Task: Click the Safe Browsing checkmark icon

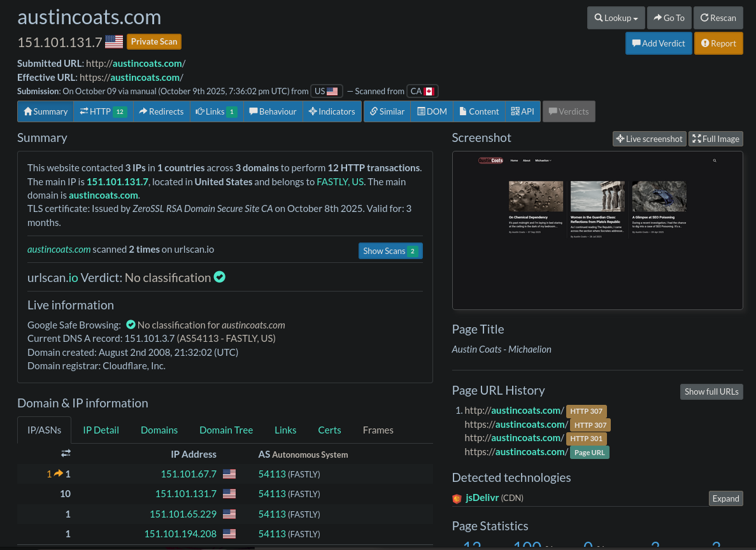Action: tap(131, 325)
